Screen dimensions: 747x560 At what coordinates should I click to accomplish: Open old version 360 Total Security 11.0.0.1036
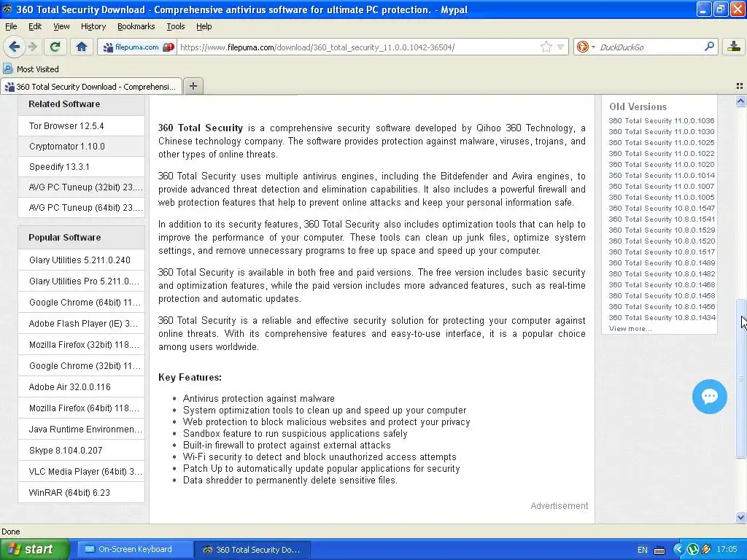[661, 121]
